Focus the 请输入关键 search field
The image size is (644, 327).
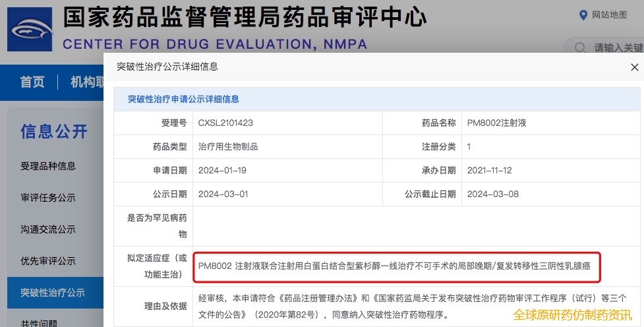(x=604, y=47)
